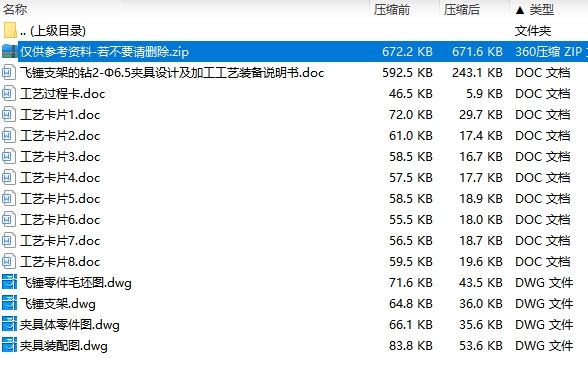Click the DOC icon beside 工艺过程卡.doc

[8, 93]
